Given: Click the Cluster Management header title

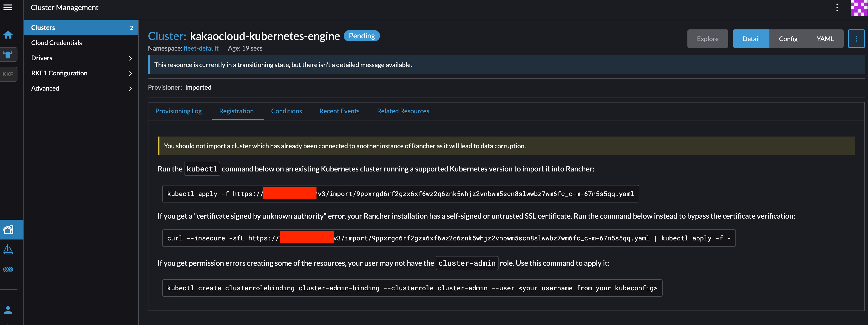Looking at the screenshot, I should (x=64, y=7).
